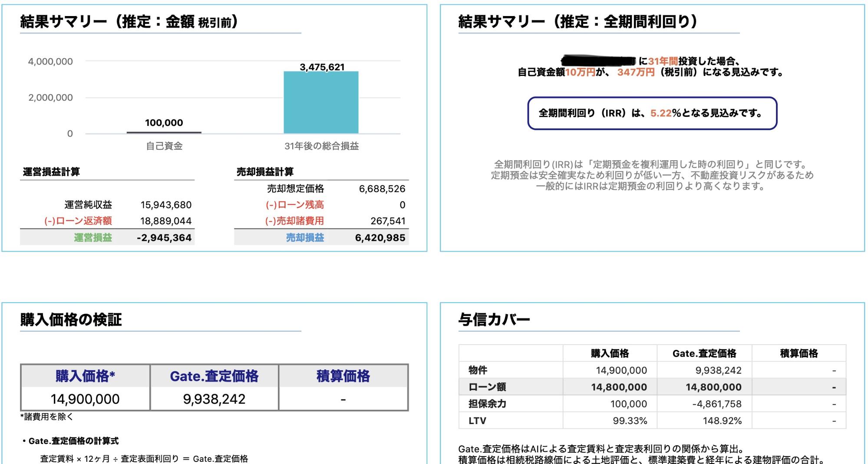The width and height of the screenshot is (868, 464).
Task: Click the teal 31年後の総合損益 chart bar
Action: 321,102
